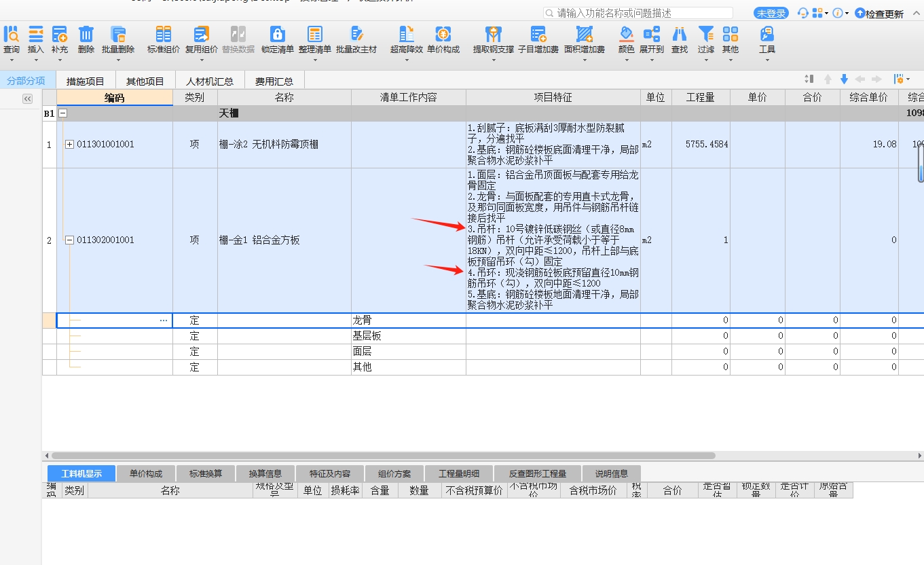924x565 pixels.
Task: Select the 基层板 cell
Action: pyautogui.click(x=409, y=335)
